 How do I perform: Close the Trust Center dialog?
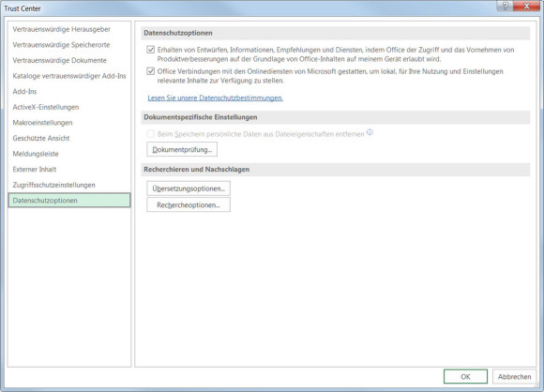[526, 6]
